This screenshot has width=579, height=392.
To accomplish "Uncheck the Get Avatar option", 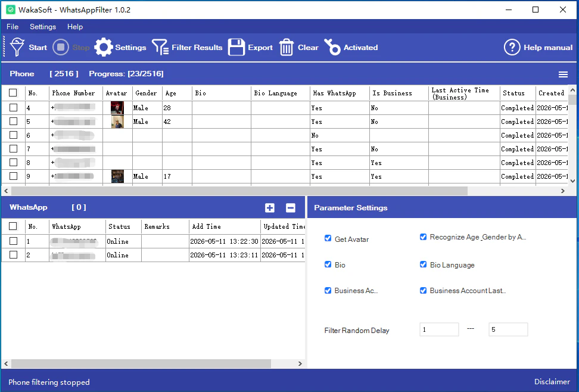I will point(328,238).
